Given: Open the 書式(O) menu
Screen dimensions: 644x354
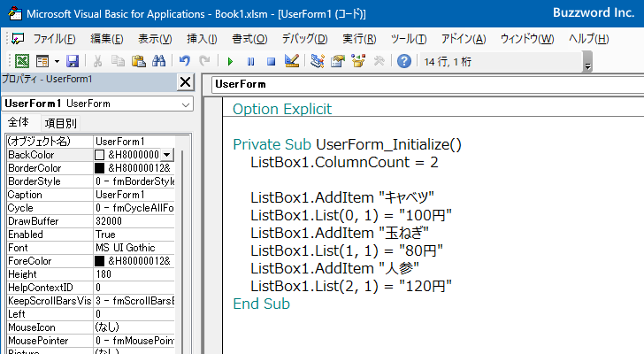Looking at the screenshot, I should (249, 39).
